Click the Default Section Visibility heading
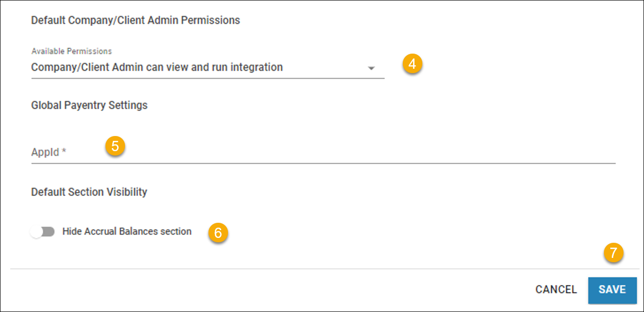The width and height of the screenshot is (644, 312). (x=89, y=192)
